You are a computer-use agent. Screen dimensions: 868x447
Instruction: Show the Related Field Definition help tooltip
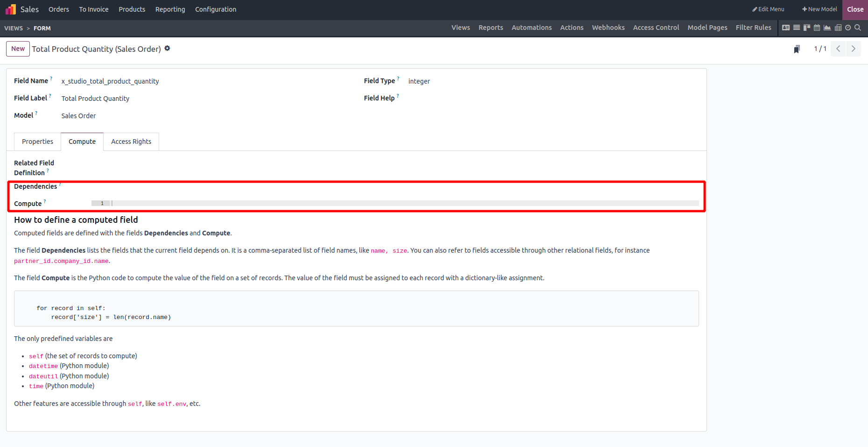coord(48,170)
